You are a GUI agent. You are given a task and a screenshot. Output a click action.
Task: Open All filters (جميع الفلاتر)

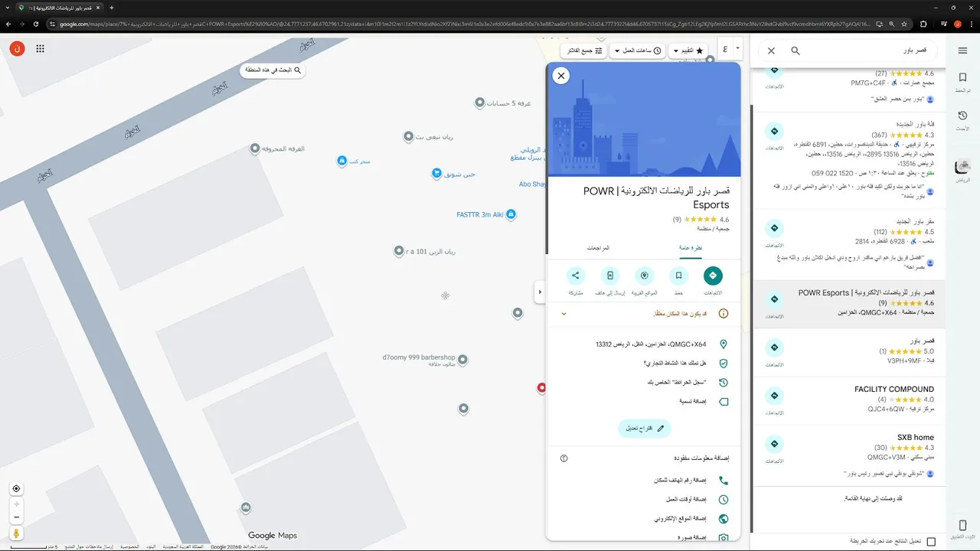coord(583,51)
